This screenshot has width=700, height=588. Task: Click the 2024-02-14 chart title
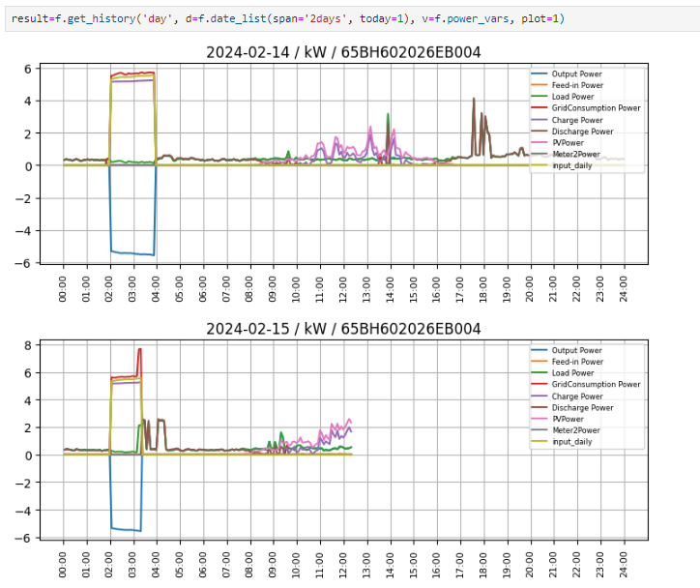coord(343,53)
